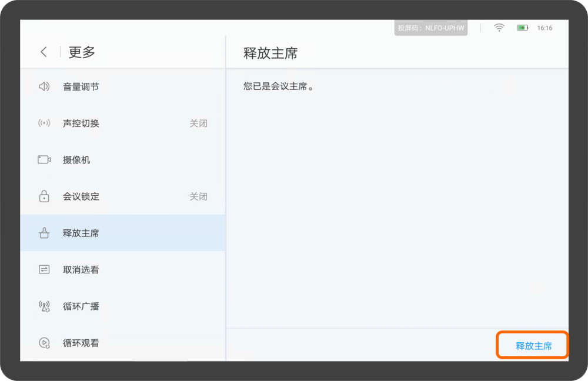The image size is (588, 381).
Task: Click the clock showing 16:16
Action: [x=544, y=27]
